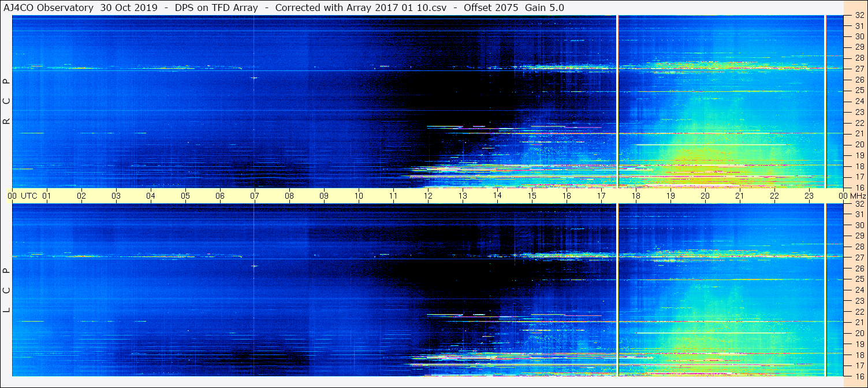Click the 'L C P' vertical panel label
This screenshot has height=388, width=868.
click(7, 290)
